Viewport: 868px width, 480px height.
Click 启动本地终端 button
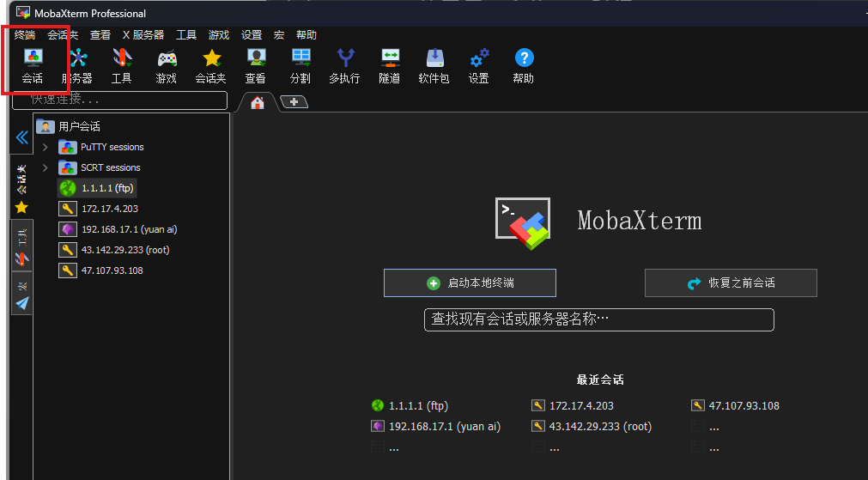coord(470,283)
